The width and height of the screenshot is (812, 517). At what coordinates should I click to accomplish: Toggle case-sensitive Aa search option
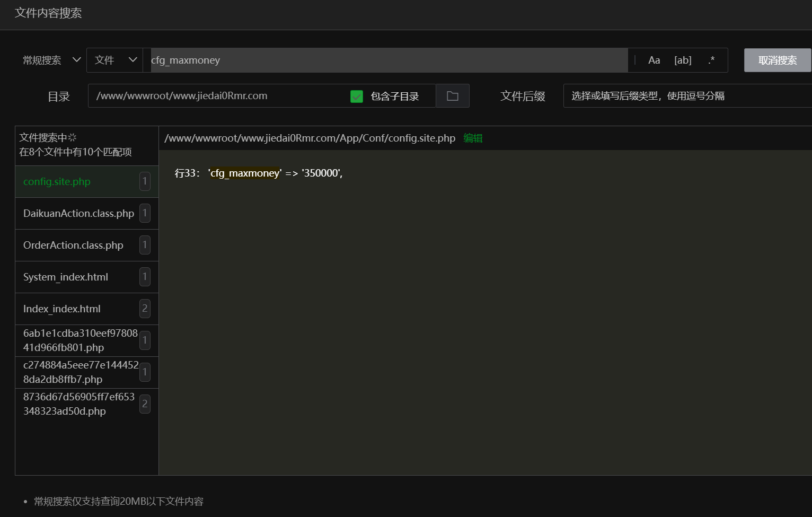coord(654,60)
